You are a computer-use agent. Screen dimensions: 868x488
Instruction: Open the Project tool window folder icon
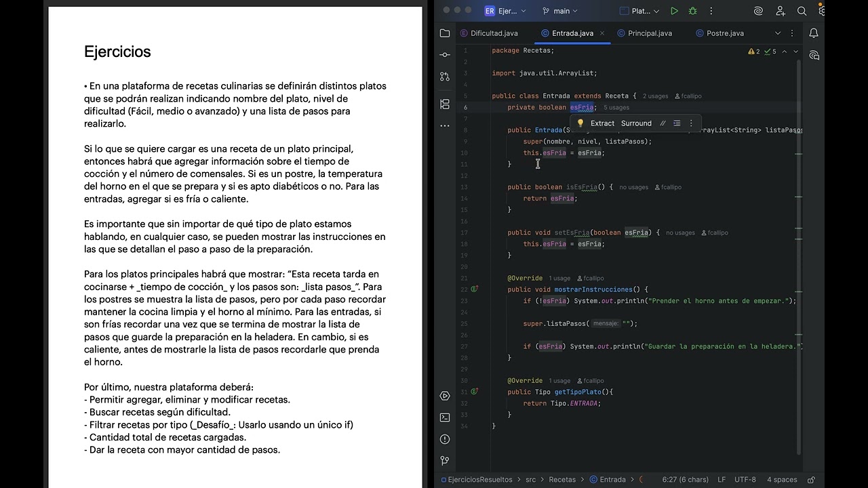click(445, 33)
